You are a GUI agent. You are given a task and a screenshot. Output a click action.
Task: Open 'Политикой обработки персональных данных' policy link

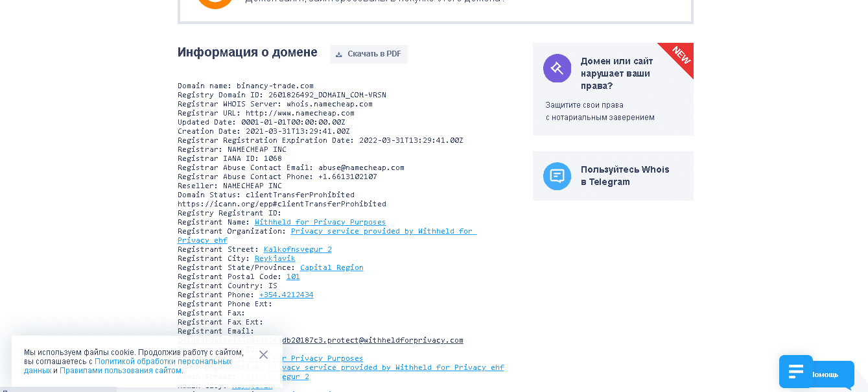click(163, 361)
